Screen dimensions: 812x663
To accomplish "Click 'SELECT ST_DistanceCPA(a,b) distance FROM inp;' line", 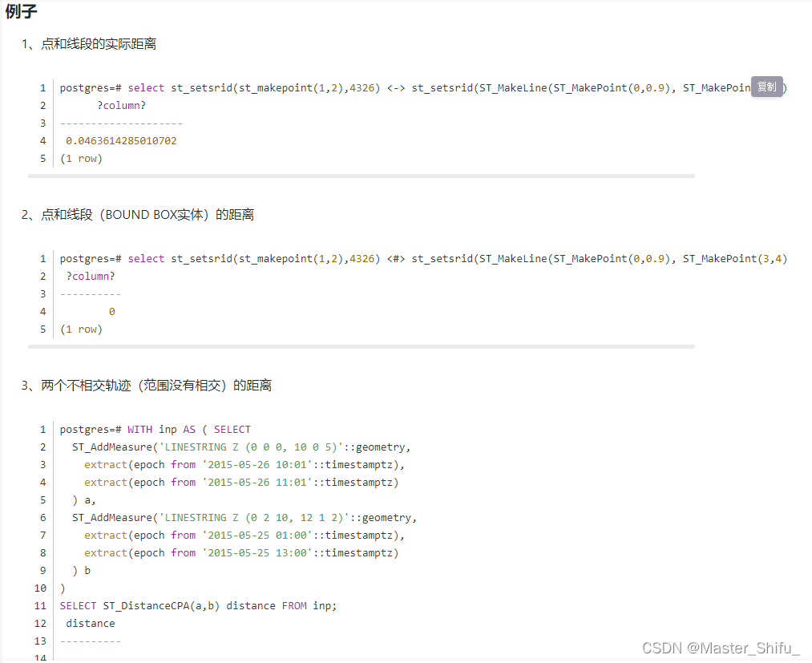I will (x=198, y=606).
